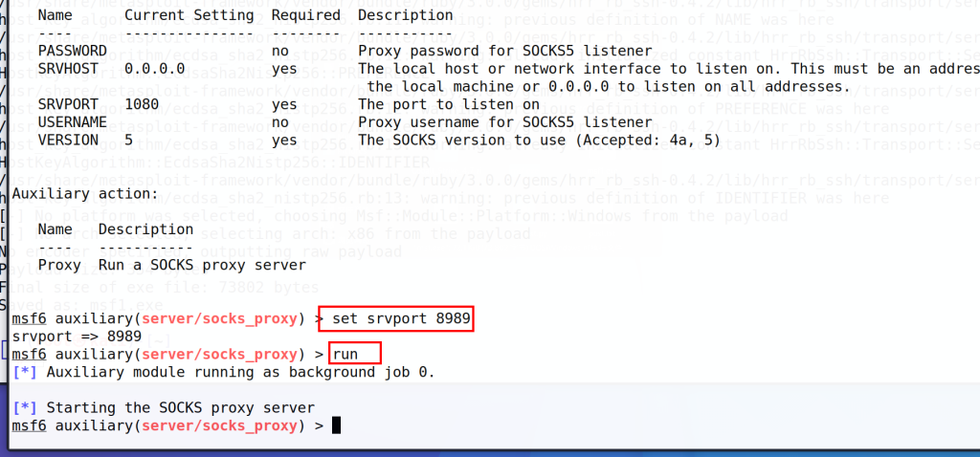Click 'Auxiliary module running as background job 0.'

[x=240, y=373]
